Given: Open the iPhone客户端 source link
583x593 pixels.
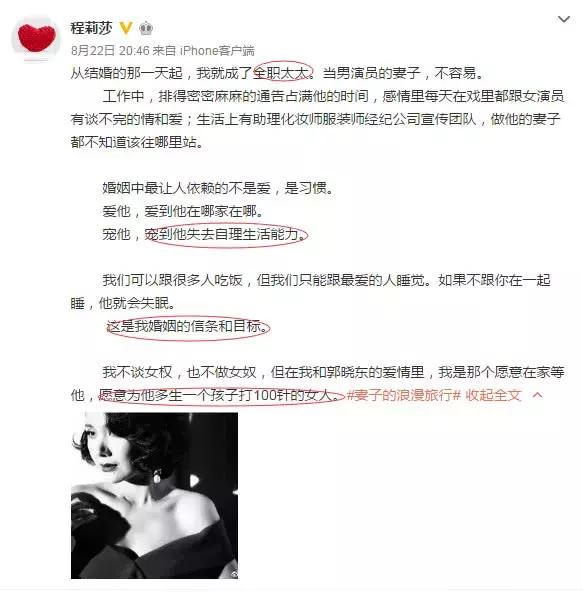Looking at the screenshot, I should (x=217, y=50).
